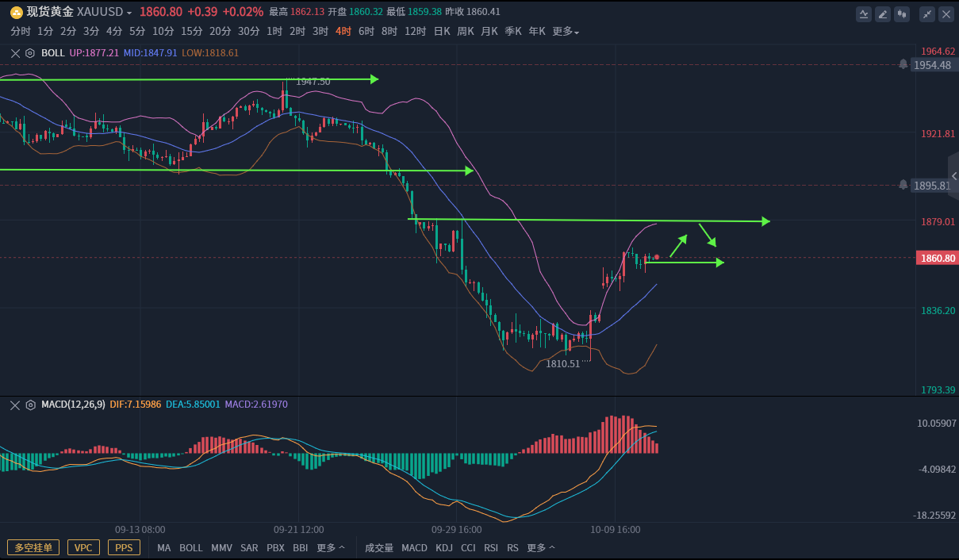Switch chart style via candlestick icon
This screenshot has height=560, width=959.
pyautogui.click(x=902, y=14)
